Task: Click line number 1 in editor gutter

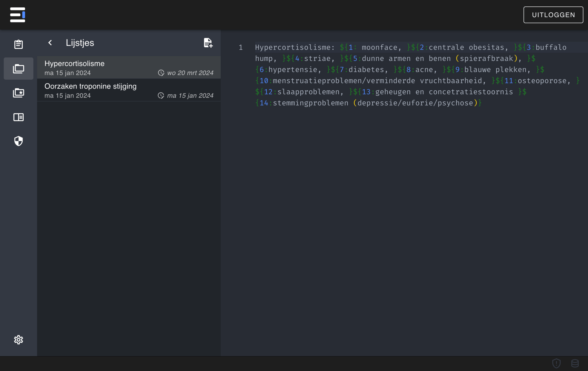Action: pyautogui.click(x=240, y=48)
